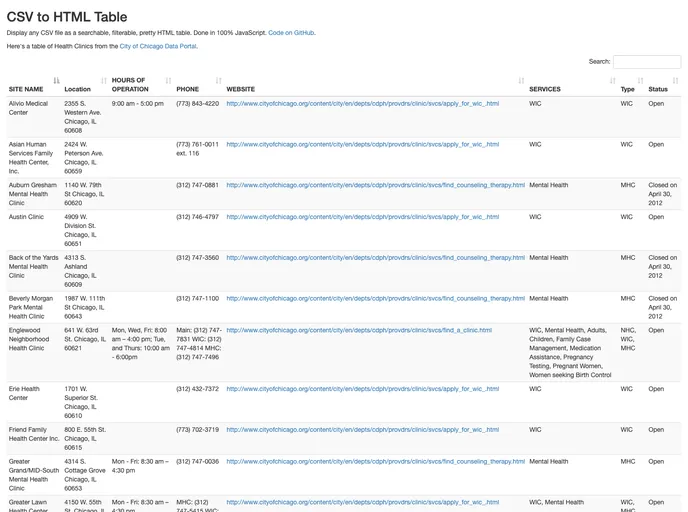688x512 pixels.
Task: Click the address 2355 S. Western Ave.
Action: [83, 117]
